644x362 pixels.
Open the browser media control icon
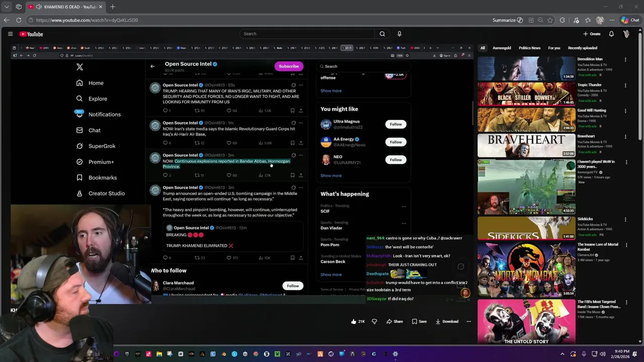(576, 20)
